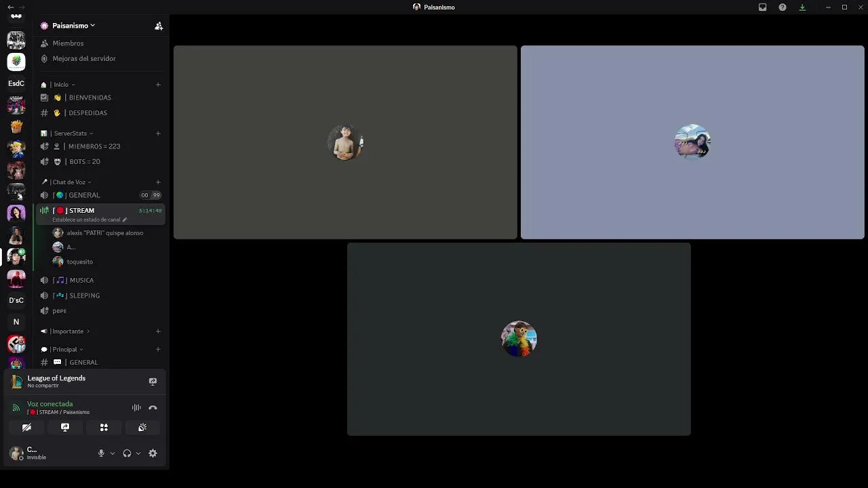Mute the microphone
The height and width of the screenshot is (488, 868).
(x=101, y=453)
